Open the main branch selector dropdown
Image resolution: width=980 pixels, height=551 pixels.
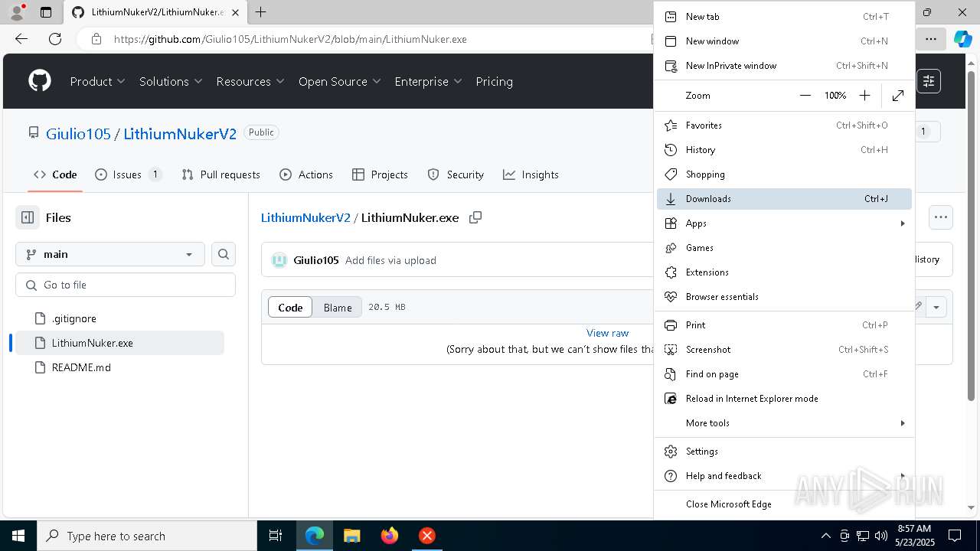click(x=110, y=254)
